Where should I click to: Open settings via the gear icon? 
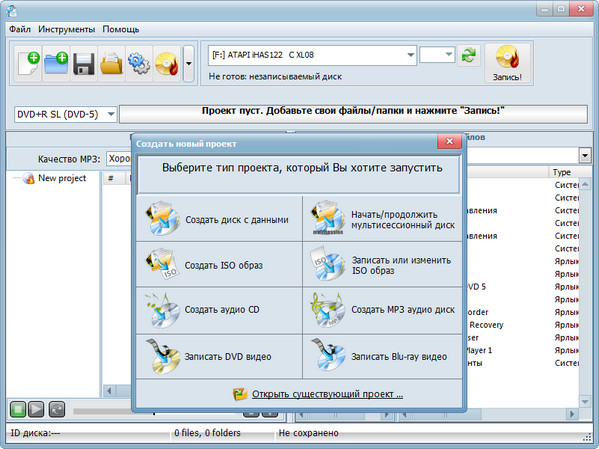pyautogui.click(x=139, y=63)
